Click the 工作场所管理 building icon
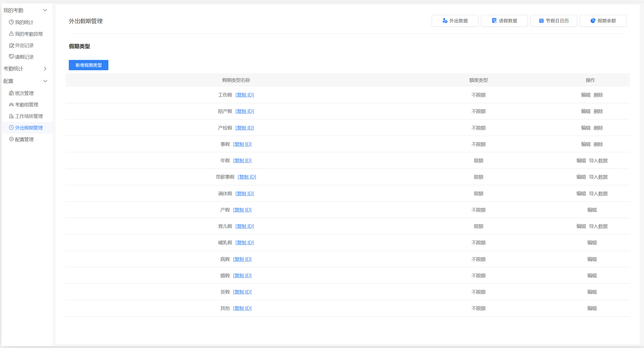Viewport: 644px width, 348px height. click(11, 116)
